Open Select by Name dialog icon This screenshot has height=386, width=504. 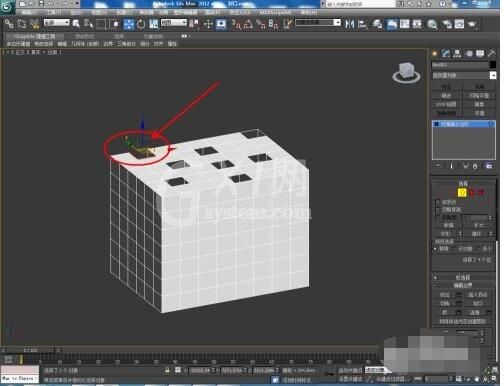89,24
